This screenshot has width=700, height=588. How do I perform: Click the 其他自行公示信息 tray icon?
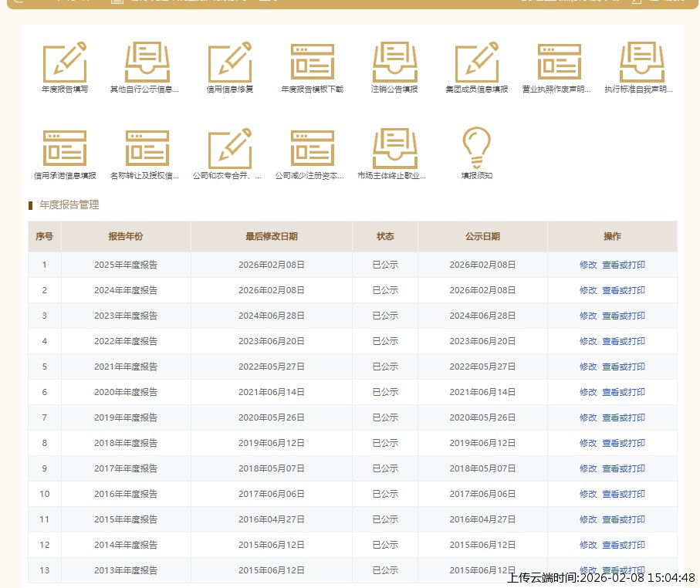147,63
